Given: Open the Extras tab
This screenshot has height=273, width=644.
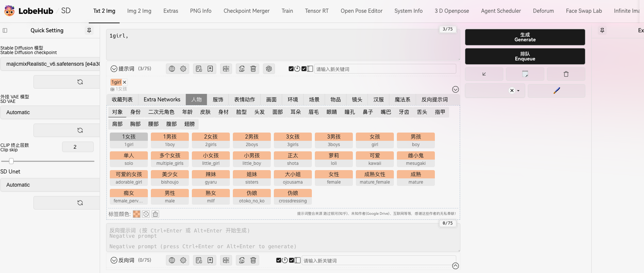Looking at the screenshot, I should pos(171,11).
